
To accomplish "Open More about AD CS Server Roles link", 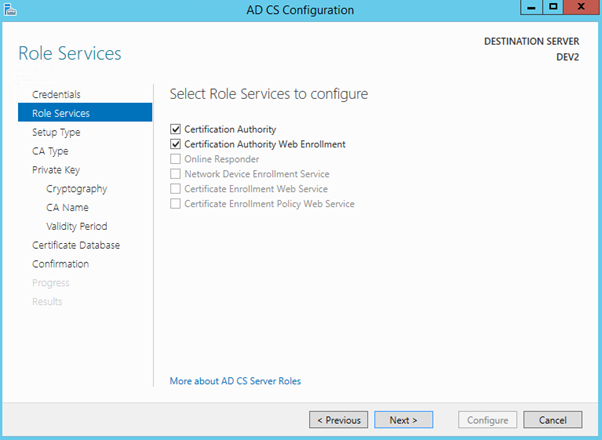I will coord(235,381).
